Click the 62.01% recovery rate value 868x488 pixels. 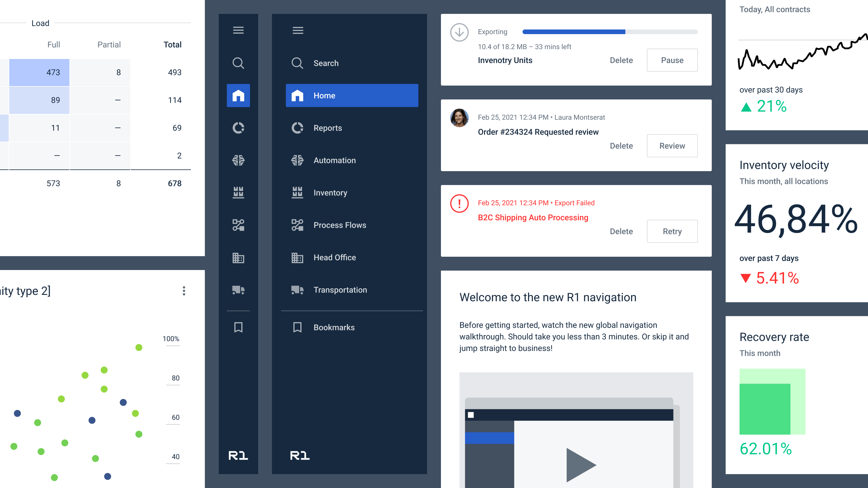pyautogui.click(x=766, y=449)
